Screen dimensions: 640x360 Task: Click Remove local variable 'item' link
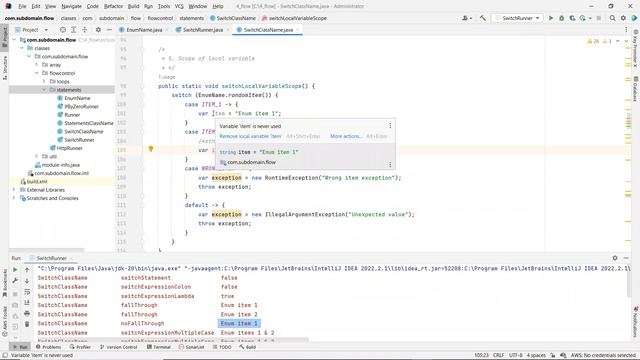[250, 136]
